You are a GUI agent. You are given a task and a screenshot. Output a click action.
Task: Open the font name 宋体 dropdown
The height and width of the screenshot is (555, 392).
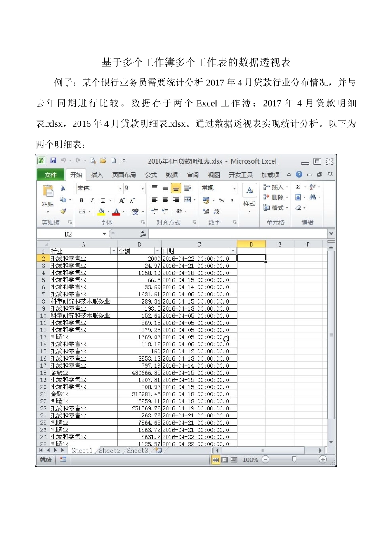(120, 188)
